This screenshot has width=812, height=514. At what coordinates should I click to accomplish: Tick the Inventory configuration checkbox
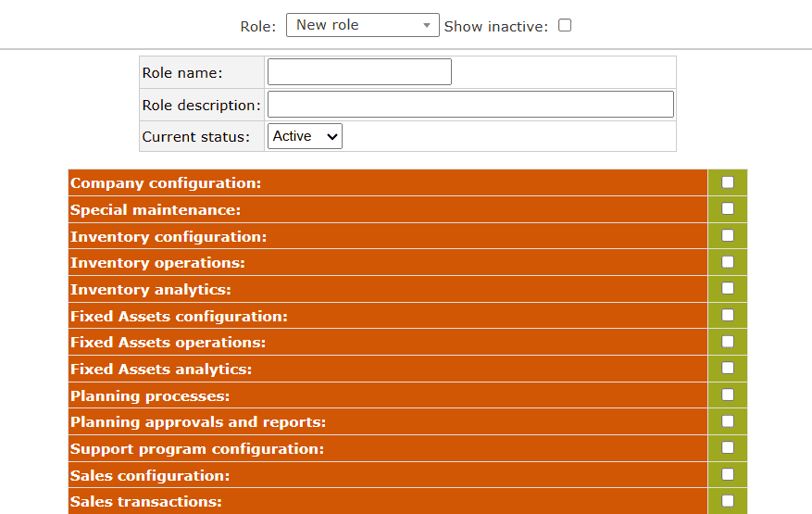(728, 235)
